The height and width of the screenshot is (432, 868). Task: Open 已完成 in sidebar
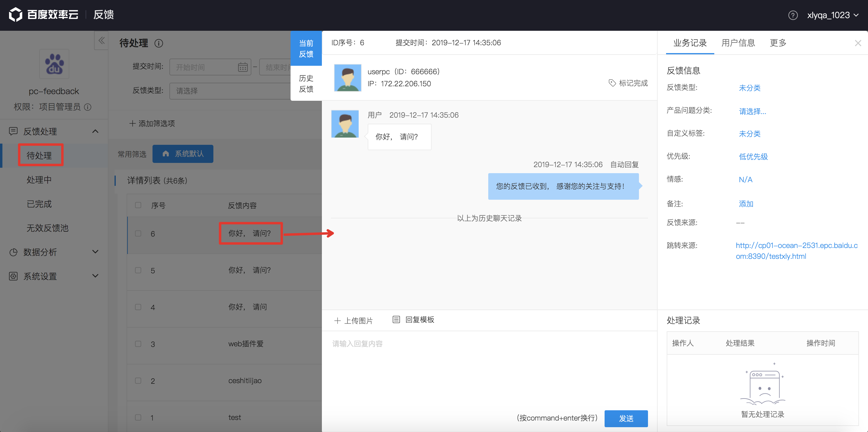[39, 204]
